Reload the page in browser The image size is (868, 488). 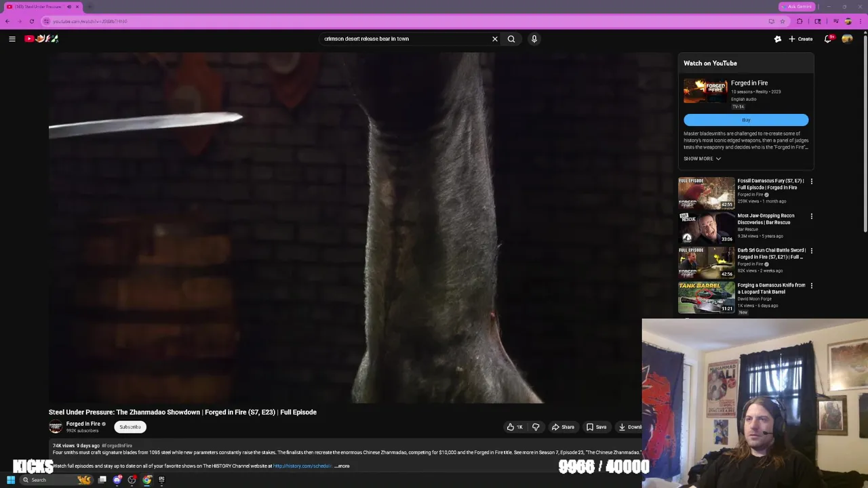click(x=31, y=21)
